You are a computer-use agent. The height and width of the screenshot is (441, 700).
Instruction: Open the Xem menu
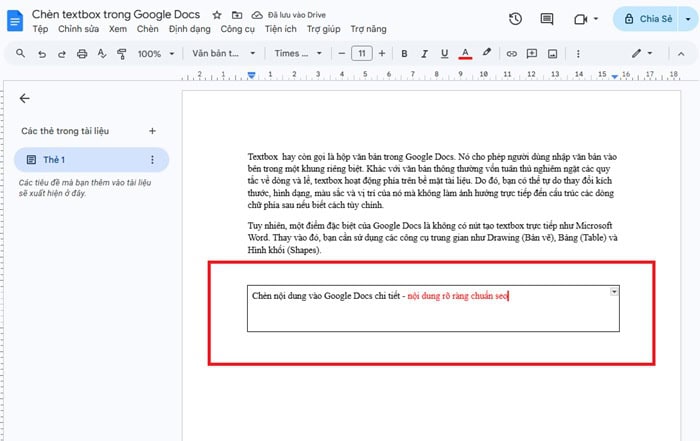coord(118,29)
